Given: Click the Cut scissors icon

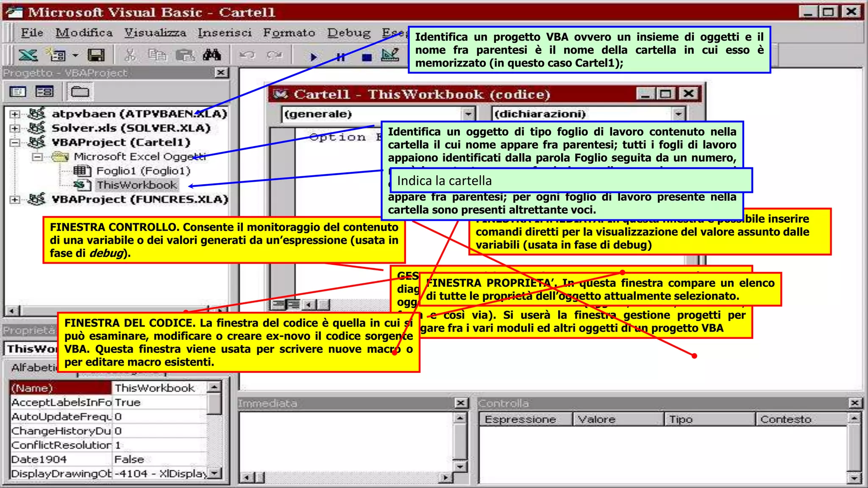Looking at the screenshot, I should coord(131,55).
